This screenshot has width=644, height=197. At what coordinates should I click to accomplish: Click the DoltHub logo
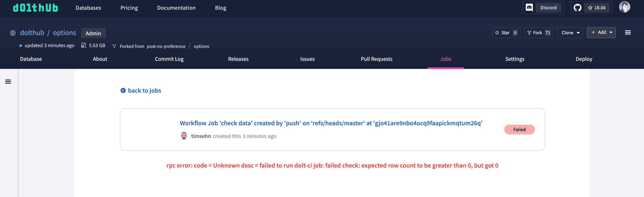35,8
